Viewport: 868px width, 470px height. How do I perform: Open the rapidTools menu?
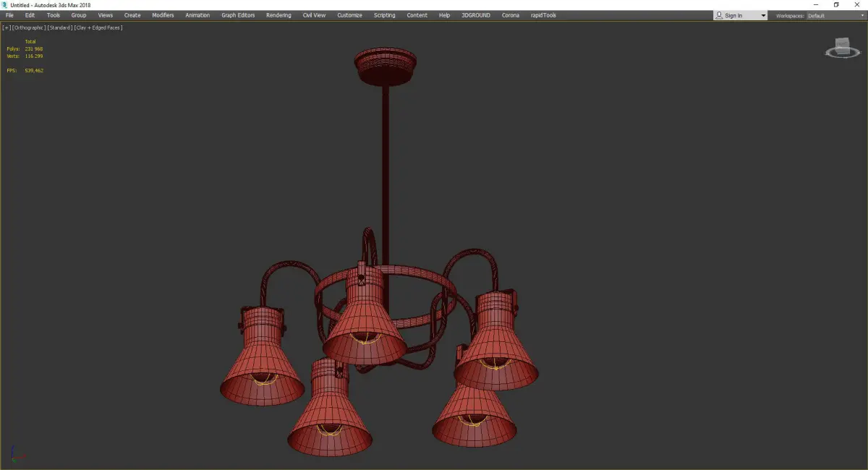click(542, 15)
